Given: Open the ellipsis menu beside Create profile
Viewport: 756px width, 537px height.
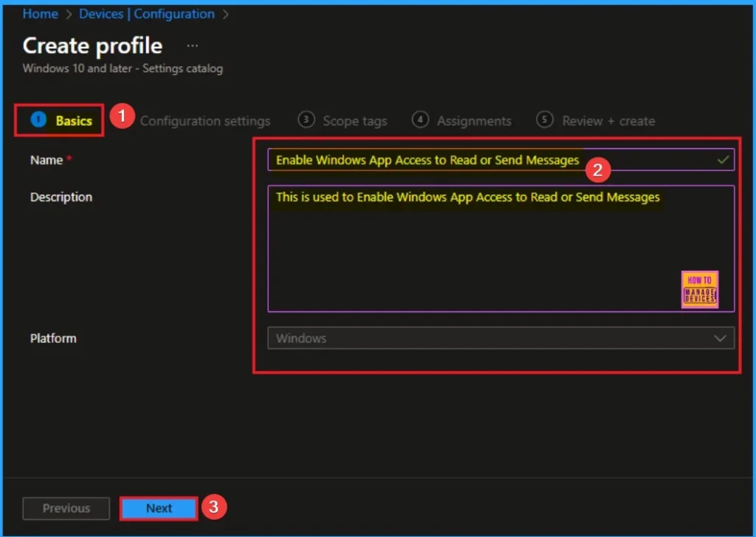Looking at the screenshot, I should click(192, 46).
